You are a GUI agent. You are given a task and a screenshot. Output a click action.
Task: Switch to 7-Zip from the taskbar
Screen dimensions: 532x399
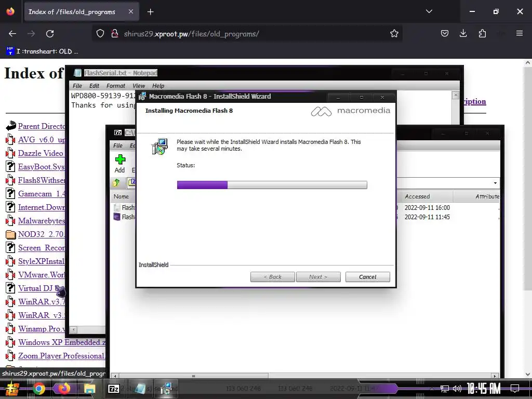[x=113, y=389]
